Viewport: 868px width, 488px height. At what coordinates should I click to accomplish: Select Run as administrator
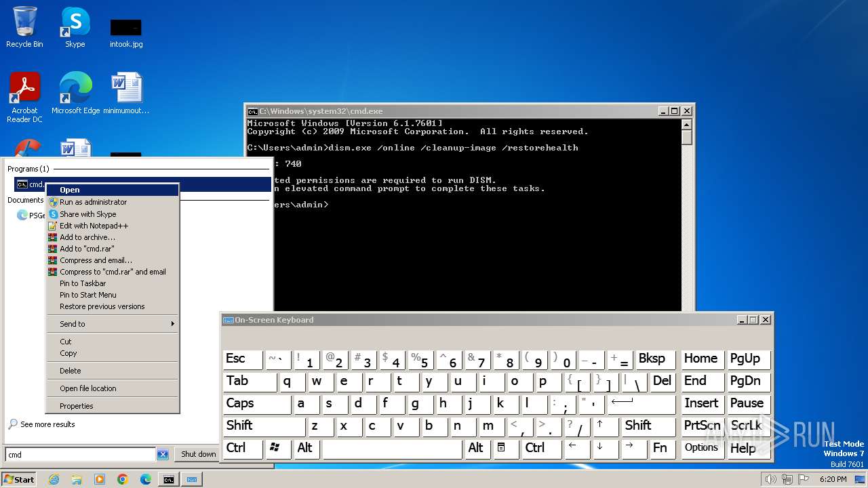(112, 202)
